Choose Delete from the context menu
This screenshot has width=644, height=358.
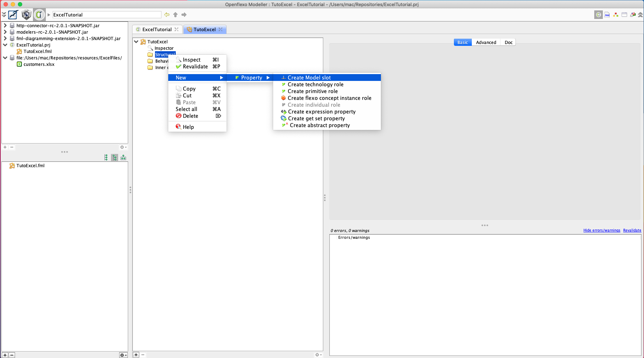pos(197,116)
